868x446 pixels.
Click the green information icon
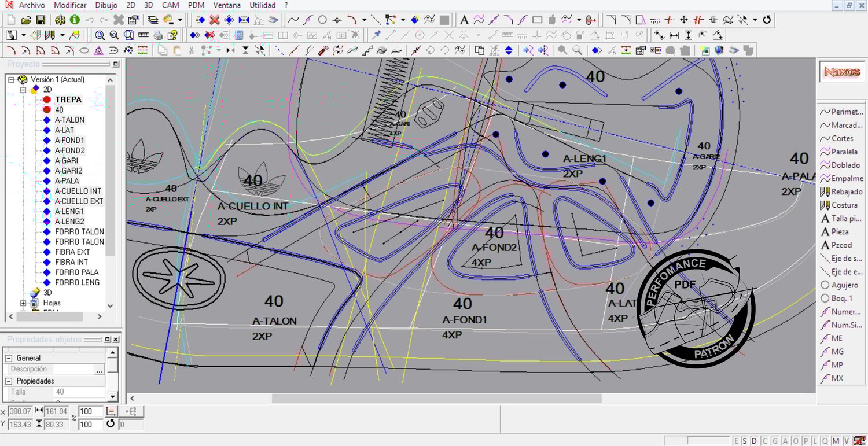pyautogui.click(x=75, y=20)
